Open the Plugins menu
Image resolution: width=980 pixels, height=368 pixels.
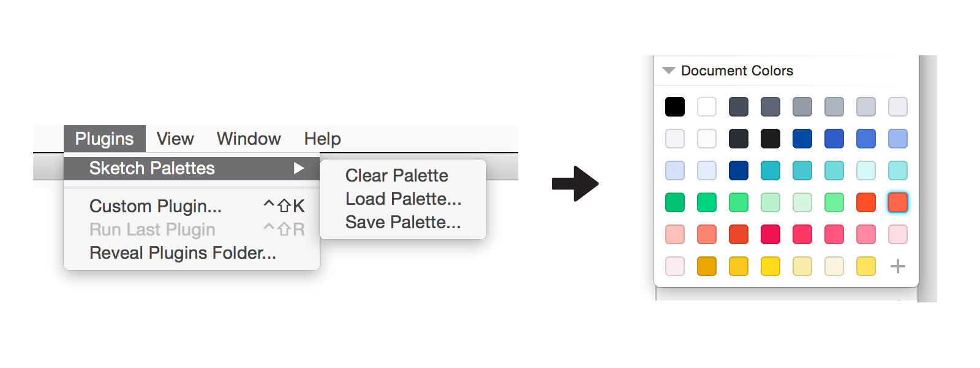coord(103,138)
